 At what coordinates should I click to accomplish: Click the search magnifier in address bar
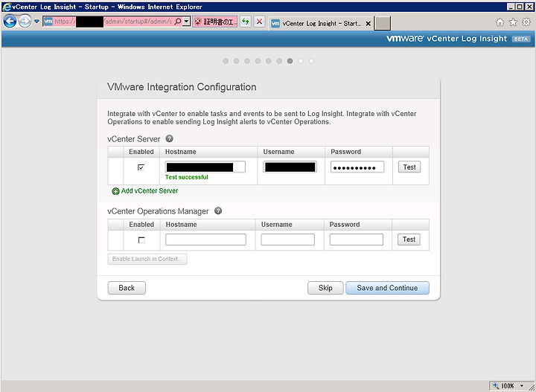(178, 22)
